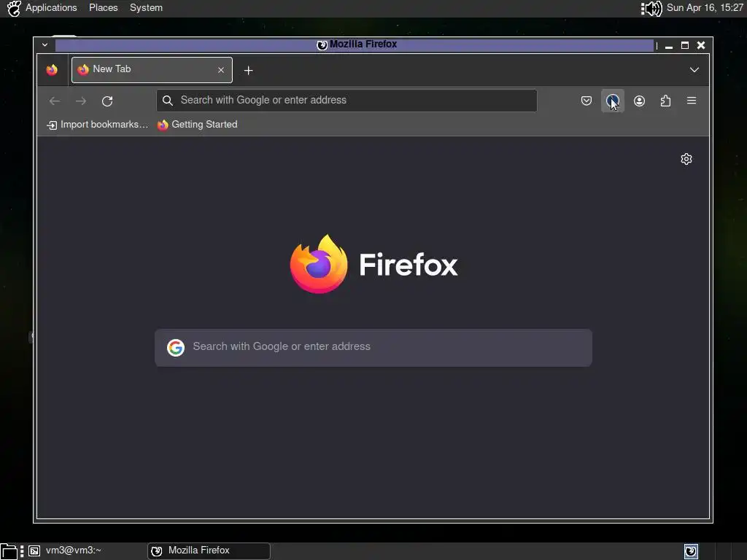Reload the current page
Screen dimensions: 747x560
pyautogui.click(x=107, y=101)
